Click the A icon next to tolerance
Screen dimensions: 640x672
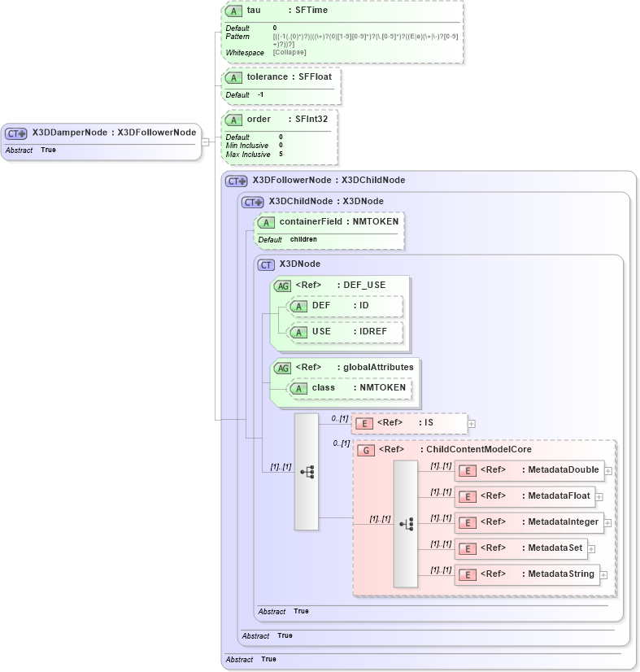pos(233,78)
